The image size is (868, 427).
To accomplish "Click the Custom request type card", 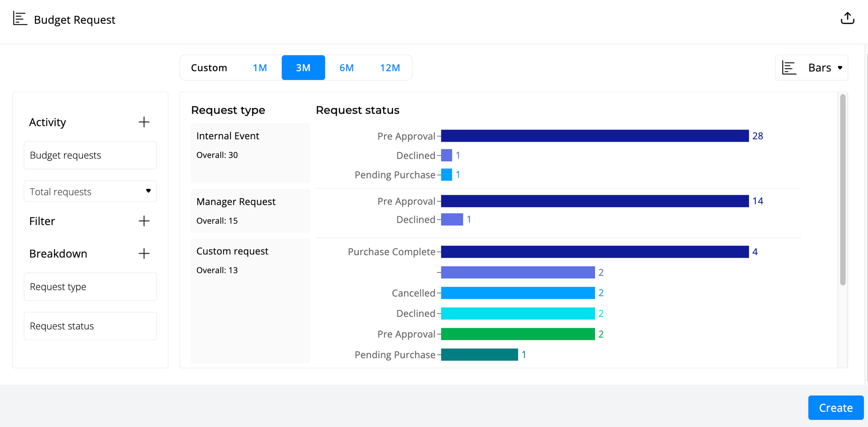I will 250,300.
